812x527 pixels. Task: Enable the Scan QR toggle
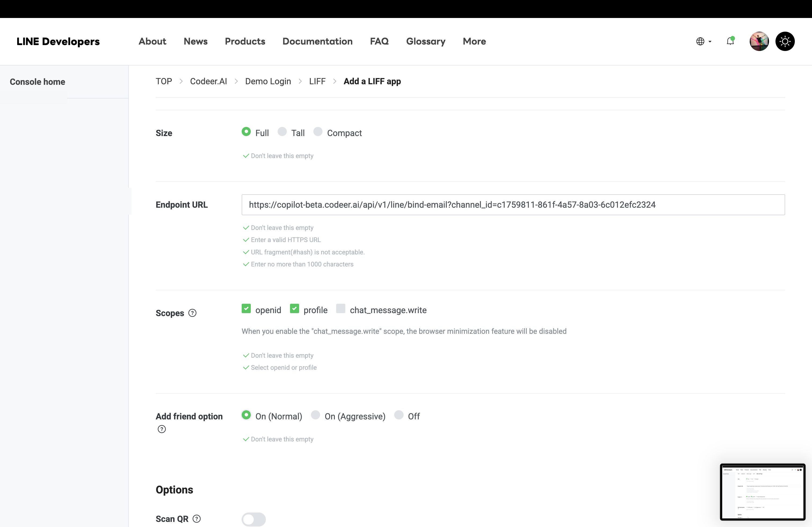coord(253,519)
